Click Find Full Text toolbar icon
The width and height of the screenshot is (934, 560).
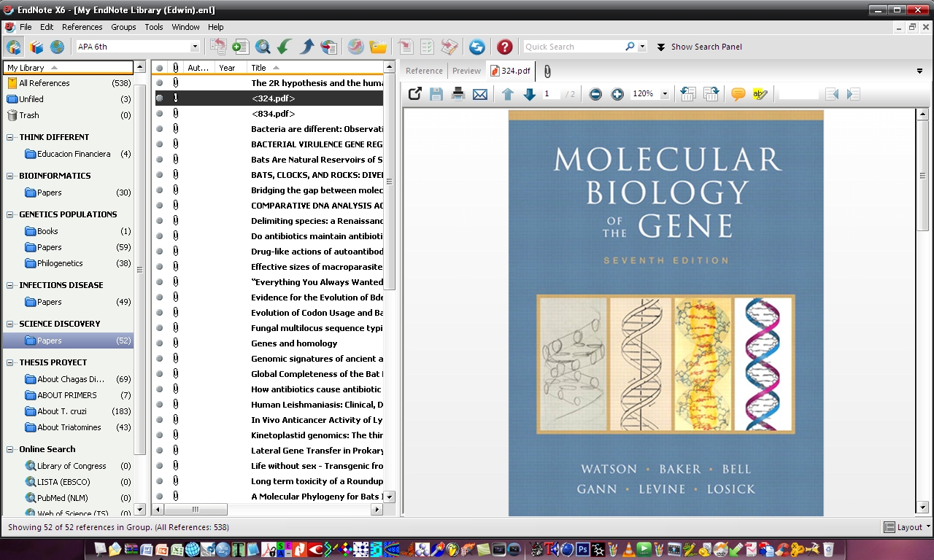click(329, 47)
